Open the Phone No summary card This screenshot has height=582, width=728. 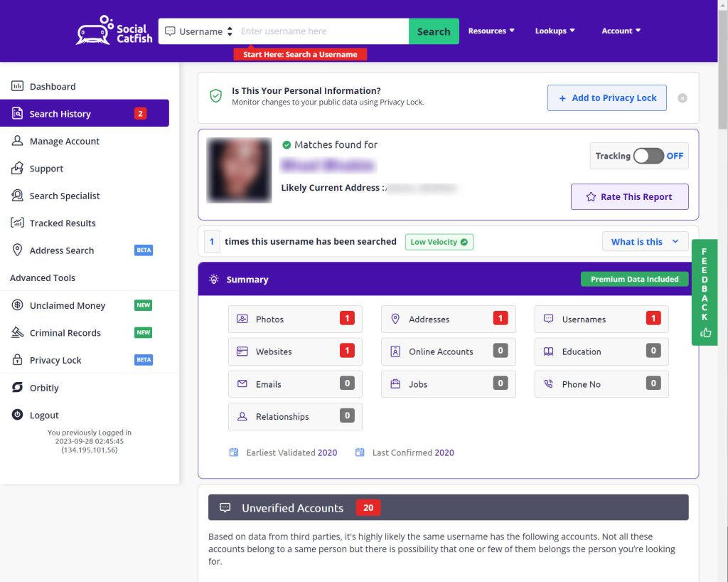pyautogui.click(x=601, y=383)
